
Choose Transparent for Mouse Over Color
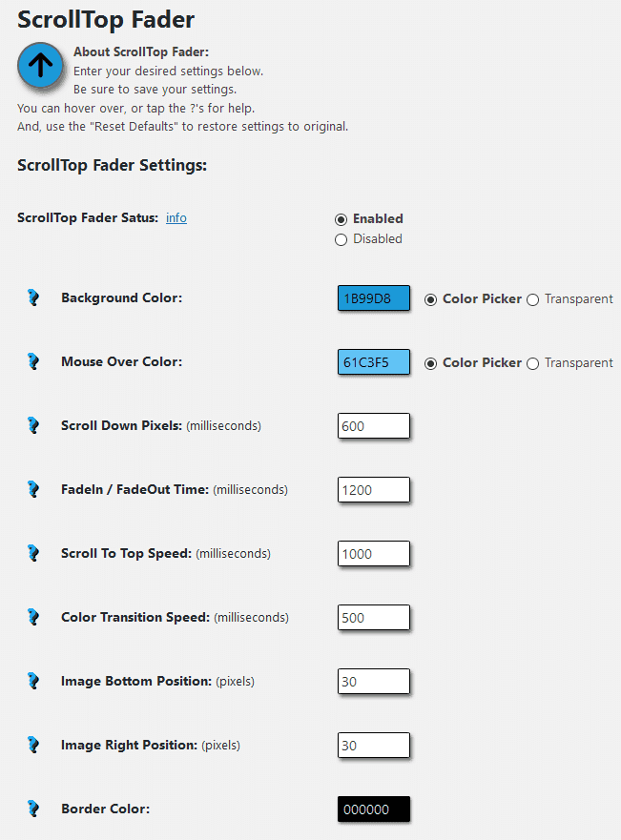(532, 364)
